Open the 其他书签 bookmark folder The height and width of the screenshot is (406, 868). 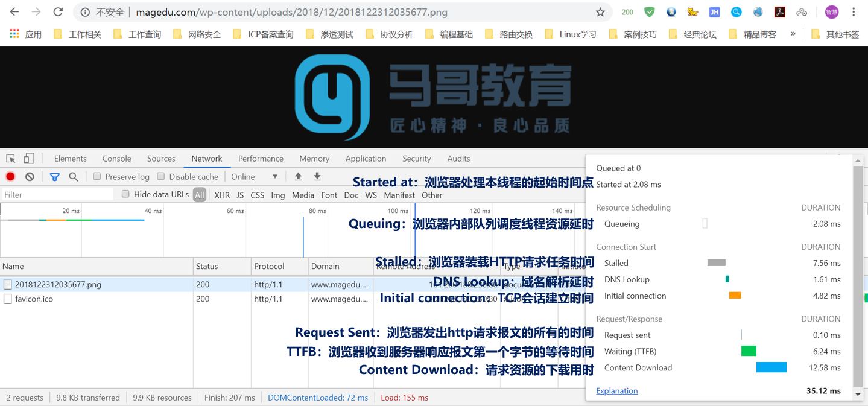[x=835, y=34]
